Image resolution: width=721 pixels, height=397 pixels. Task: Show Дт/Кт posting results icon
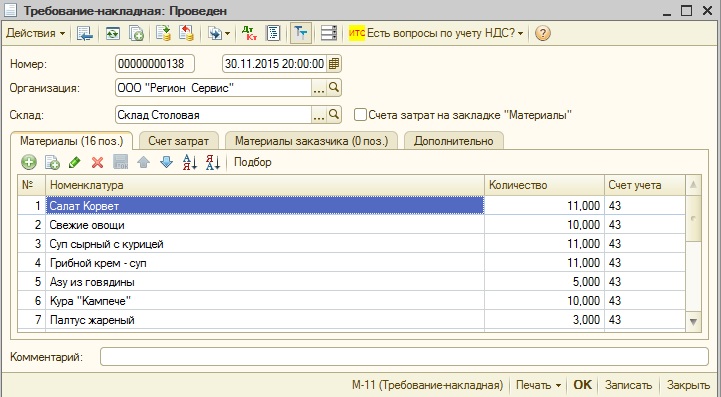249,33
